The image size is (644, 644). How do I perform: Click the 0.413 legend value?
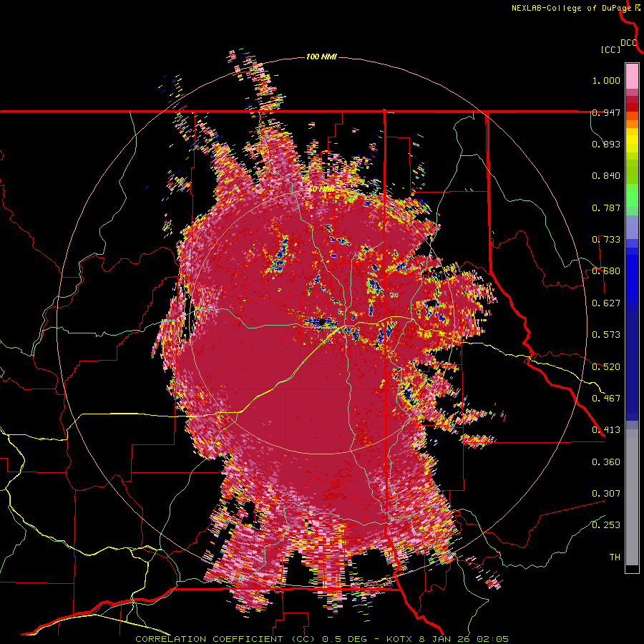tap(606, 430)
